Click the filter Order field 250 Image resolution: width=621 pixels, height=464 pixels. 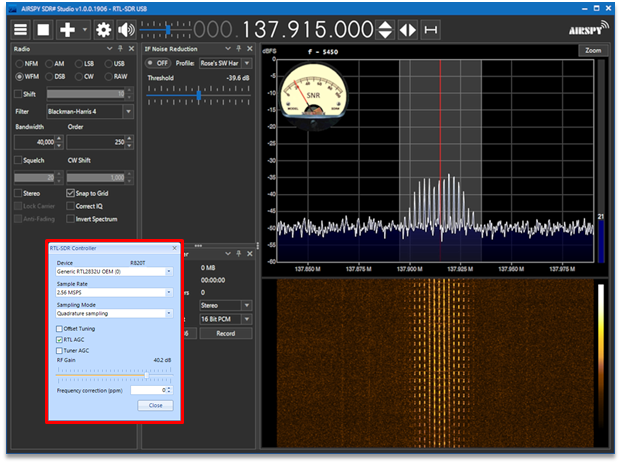[x=96, y=142]
